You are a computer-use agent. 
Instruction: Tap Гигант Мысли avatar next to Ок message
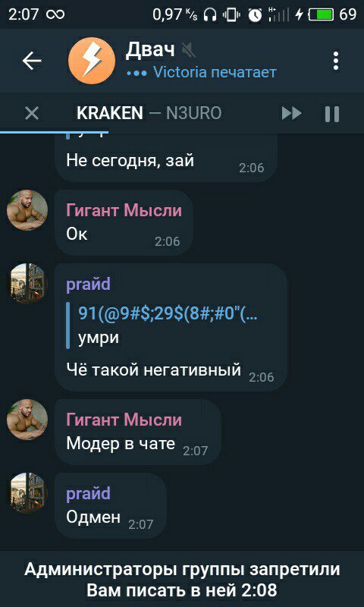pyautogui.click(x=27, y=210)
